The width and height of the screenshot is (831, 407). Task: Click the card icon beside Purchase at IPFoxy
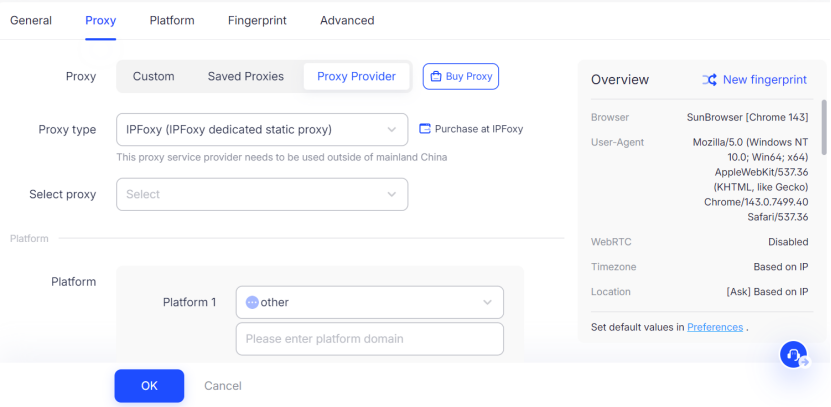point(424,129)
